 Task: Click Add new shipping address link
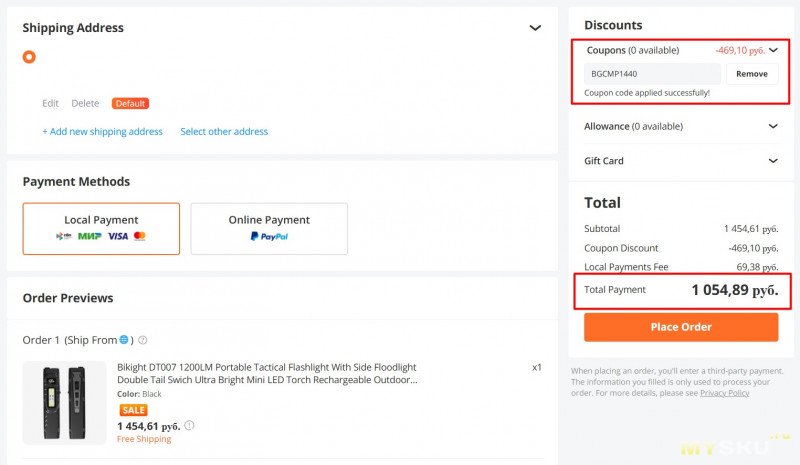click(x=102, y=132)
